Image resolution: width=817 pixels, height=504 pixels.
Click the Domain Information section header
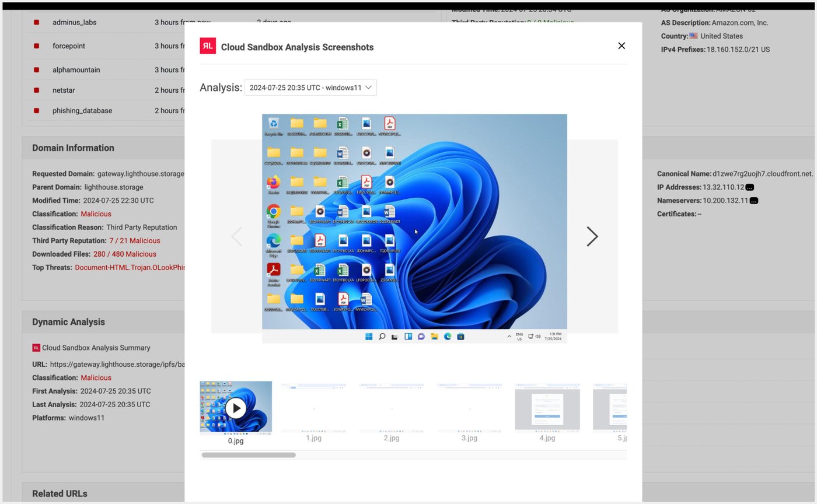tap(73, 148)
